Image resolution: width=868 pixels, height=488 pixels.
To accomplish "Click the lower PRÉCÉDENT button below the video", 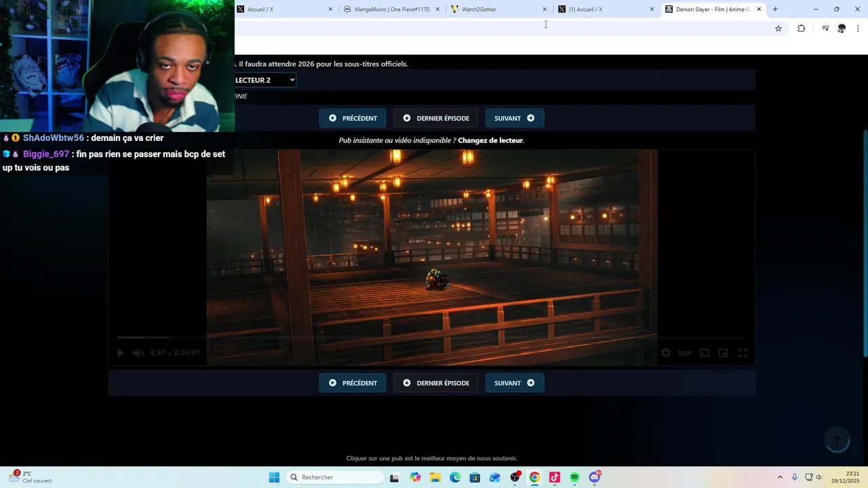I will [x=353, y=383].
